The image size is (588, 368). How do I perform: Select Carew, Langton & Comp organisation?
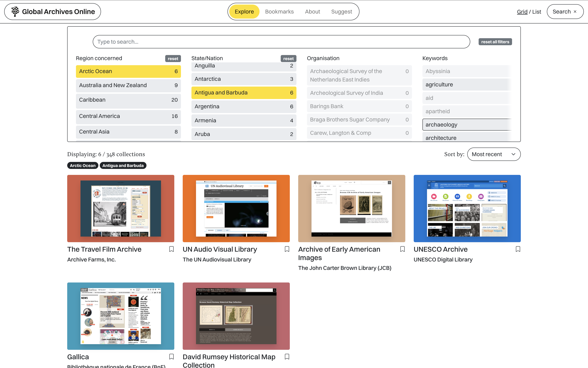359,133
